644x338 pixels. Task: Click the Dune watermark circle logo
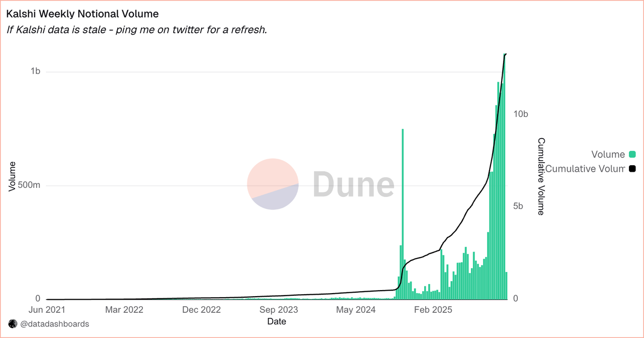(x=273, y=184)
